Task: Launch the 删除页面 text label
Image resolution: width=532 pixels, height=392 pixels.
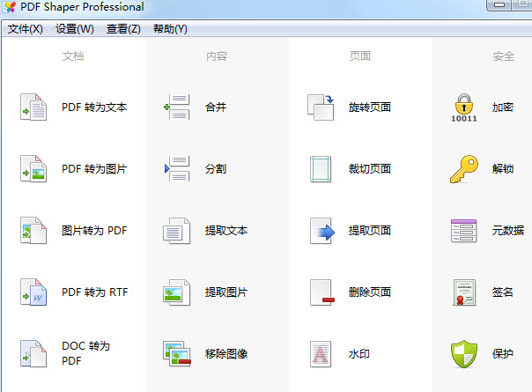Action: click(x=370, y=292)
